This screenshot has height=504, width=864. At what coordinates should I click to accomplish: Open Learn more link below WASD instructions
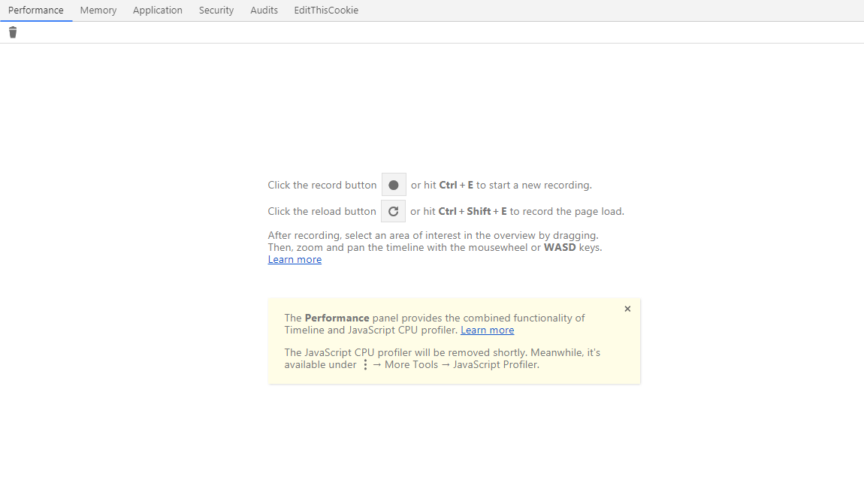pos(295,260)
